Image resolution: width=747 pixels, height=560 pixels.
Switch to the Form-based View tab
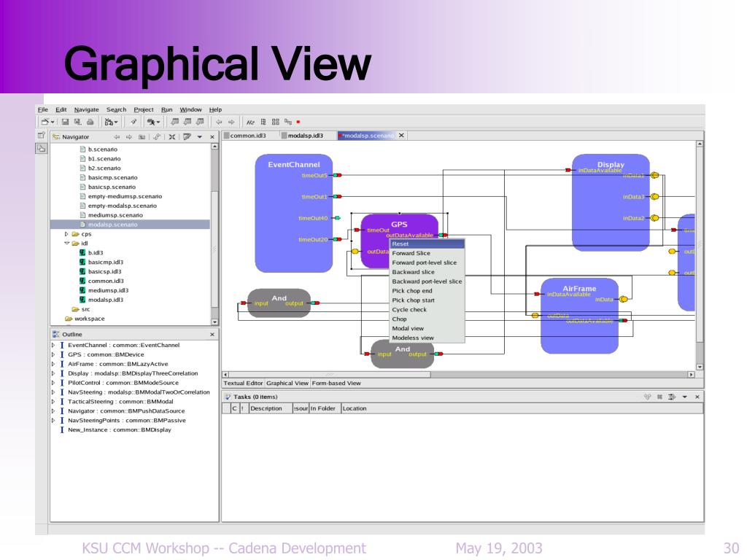coord(336,383)
